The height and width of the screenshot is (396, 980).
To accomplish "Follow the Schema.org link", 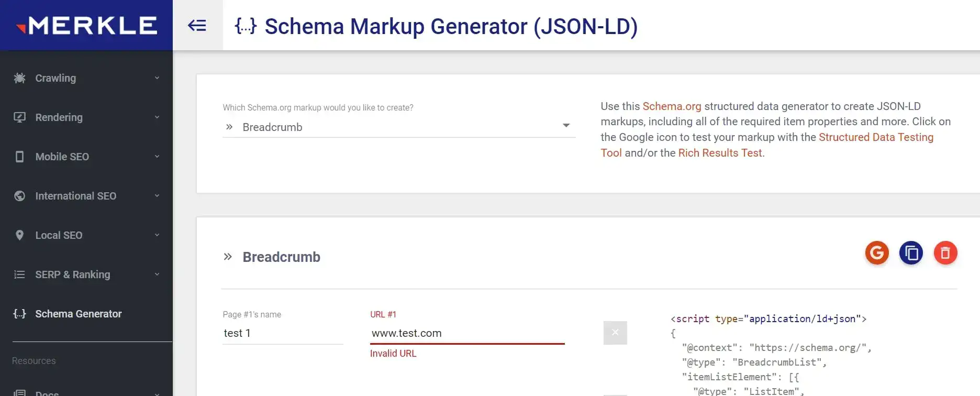I will tap(672, 106).
